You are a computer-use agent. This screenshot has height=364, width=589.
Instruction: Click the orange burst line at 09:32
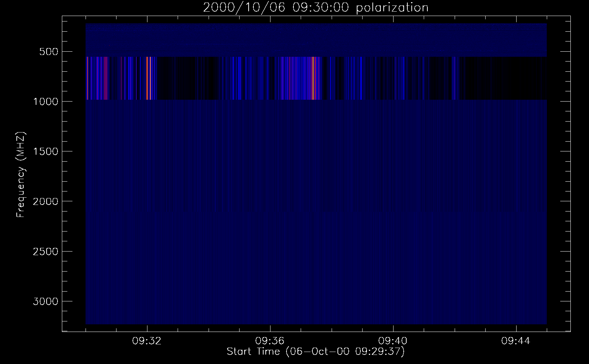coord(147,78)
